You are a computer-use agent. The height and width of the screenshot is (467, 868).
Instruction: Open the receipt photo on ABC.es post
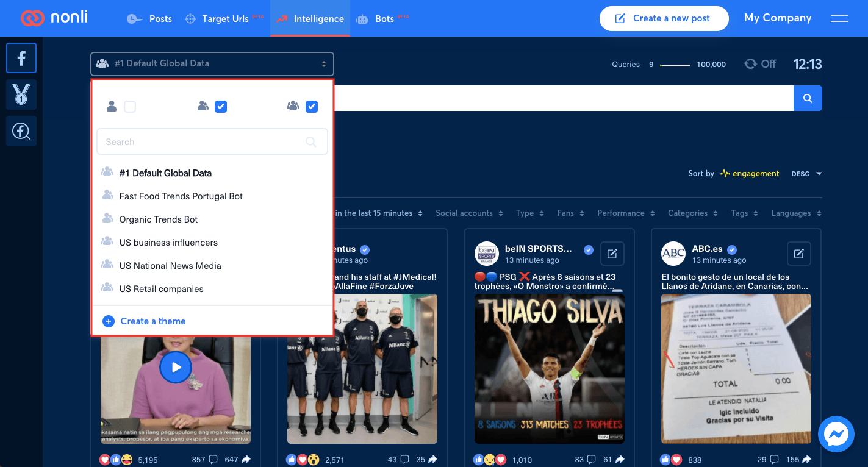coord(736,369)
